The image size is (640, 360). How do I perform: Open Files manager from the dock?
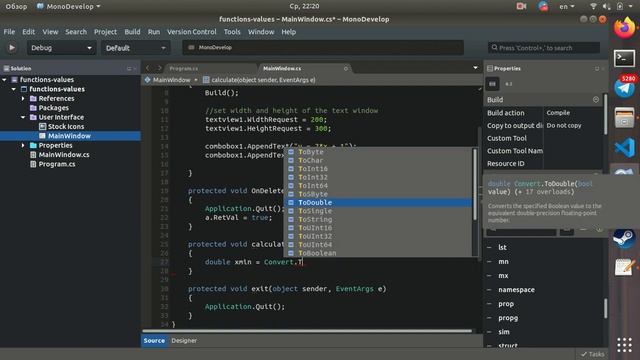click(624, 118)
